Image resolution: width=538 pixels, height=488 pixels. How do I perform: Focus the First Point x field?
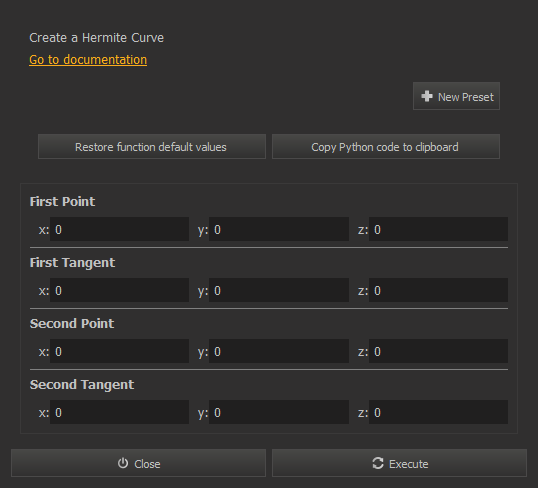pos(119,229)
